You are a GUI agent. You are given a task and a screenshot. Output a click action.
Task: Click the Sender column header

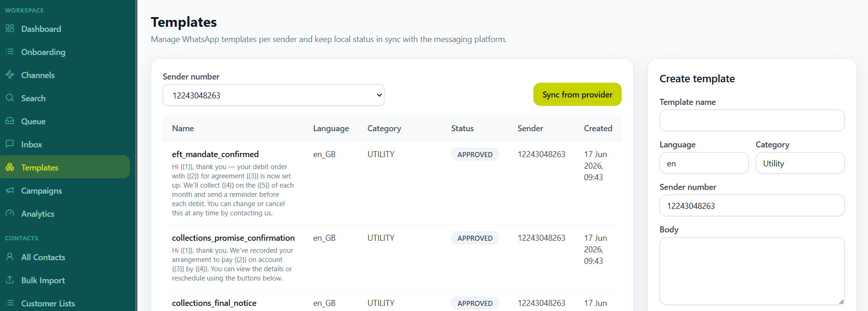[x=530, y=128]
